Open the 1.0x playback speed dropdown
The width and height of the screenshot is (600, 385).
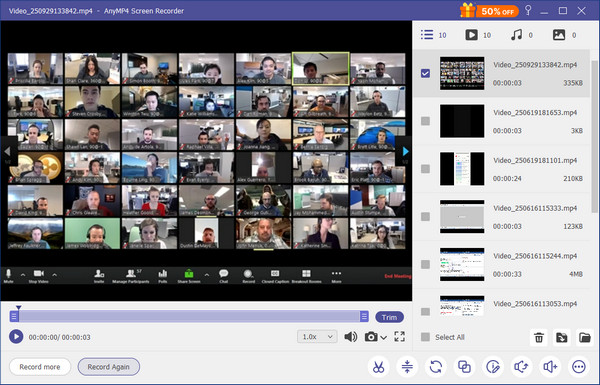pyautogui.click(x=317, y=337)
